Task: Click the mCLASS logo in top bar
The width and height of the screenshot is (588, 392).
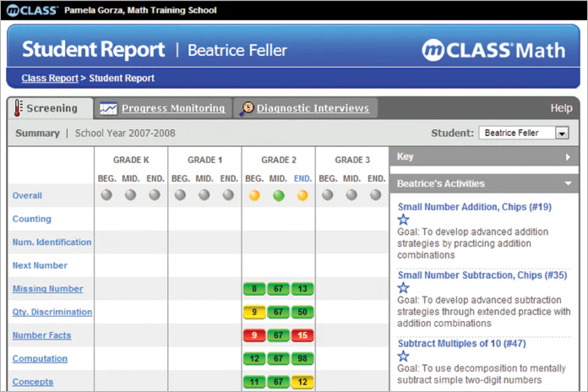Action: [x=32, y=10]
